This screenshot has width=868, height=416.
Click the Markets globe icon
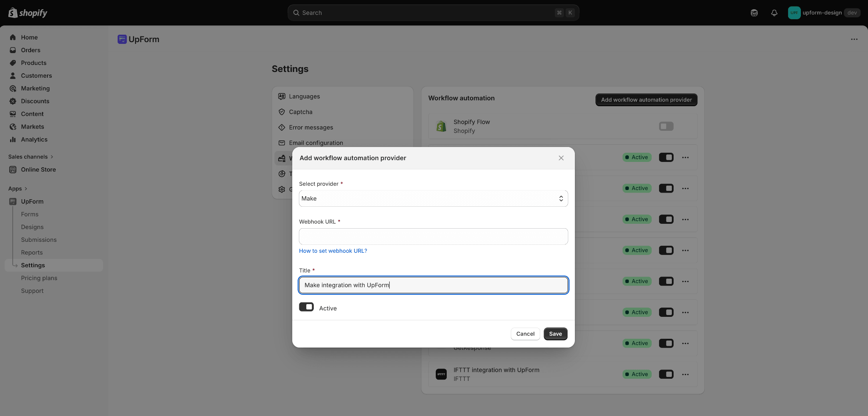click(x=13, y=126)
